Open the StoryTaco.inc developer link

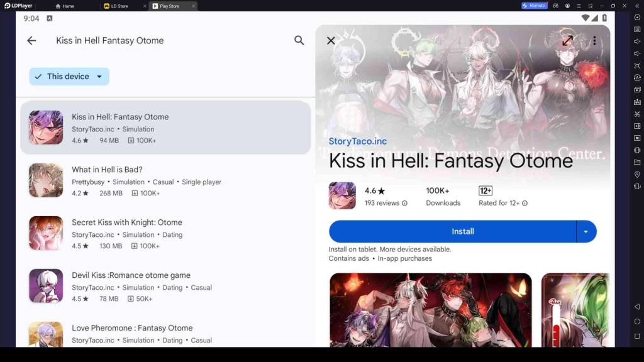[x=358, y=141]
